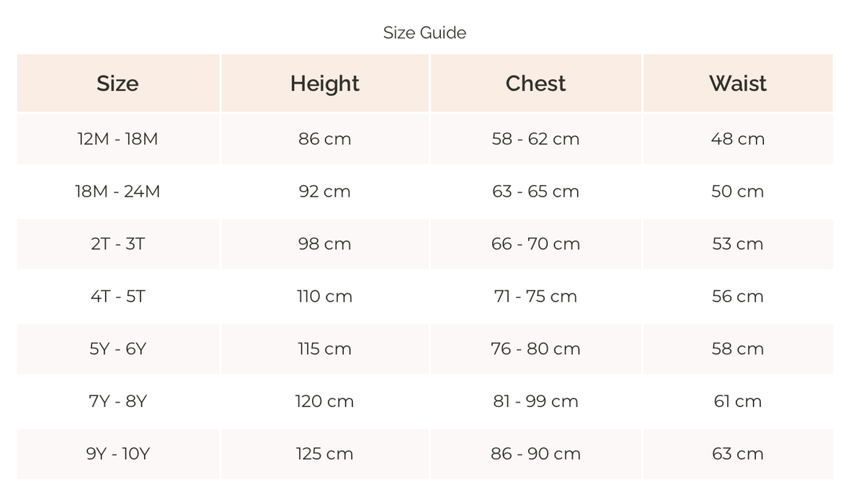Select the 7Y - 8Y size cell

117,402
